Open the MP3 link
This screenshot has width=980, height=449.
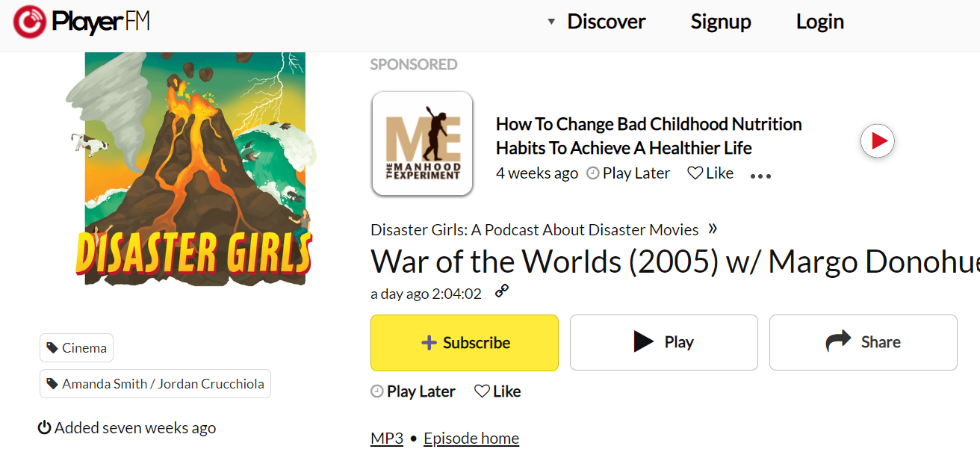[x=387, y=439]
